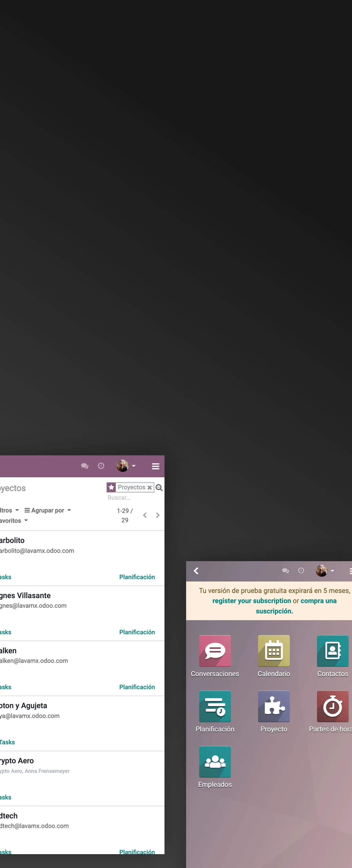The height and width of the screenshot is (868, 352).
Task: Click the 'compra una suscripción' link
Action: (296, 606)
